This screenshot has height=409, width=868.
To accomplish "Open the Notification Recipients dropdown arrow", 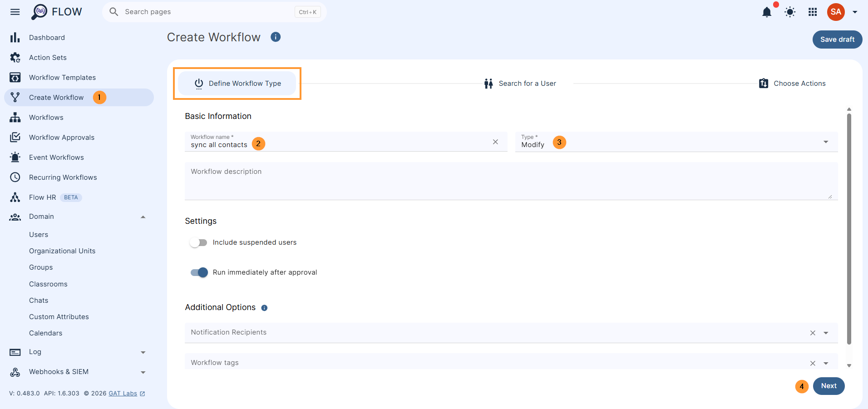I will click(x=826, y=333).
